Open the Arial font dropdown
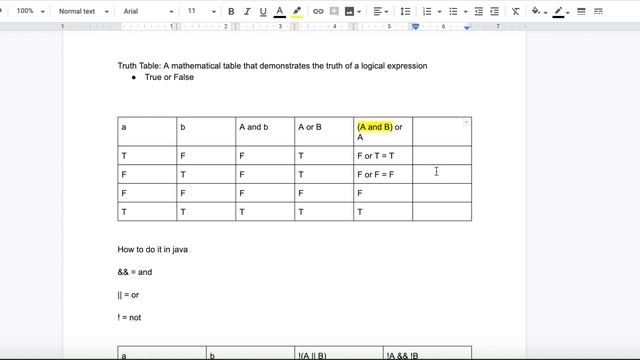Image resolution: width=640 pixels, height=360 pixels. [x=148, y=11]
